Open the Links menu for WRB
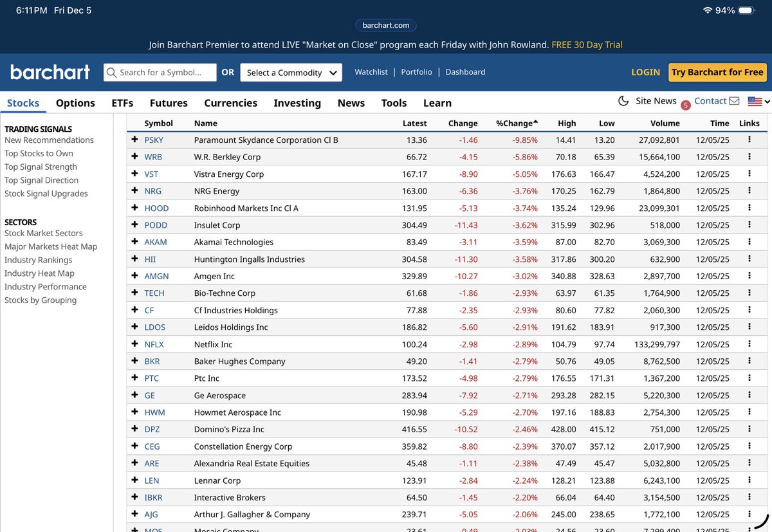Screen dimensions: 772x532 point(749,157)
